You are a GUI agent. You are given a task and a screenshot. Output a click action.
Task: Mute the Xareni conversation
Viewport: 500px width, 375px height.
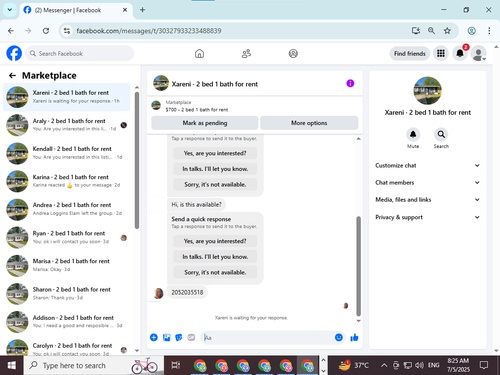pos(413,135)
